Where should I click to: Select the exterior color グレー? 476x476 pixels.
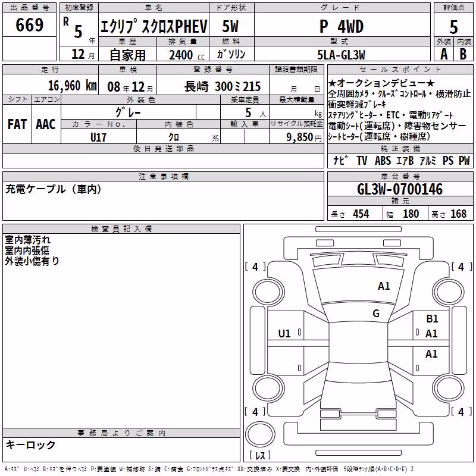(x=128, y=112)
